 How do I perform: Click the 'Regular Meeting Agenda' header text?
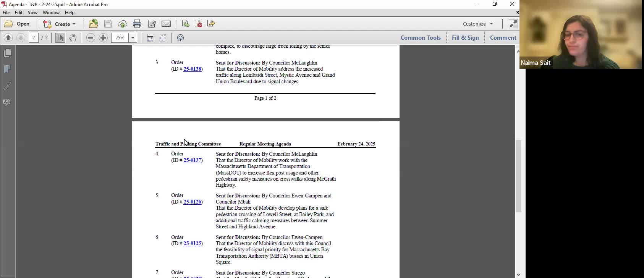point(265,144)
